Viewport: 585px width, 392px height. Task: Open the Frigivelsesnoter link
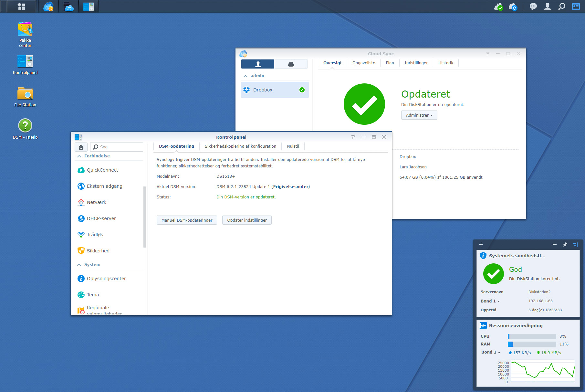pyautogui.click(x=290, y=187)
